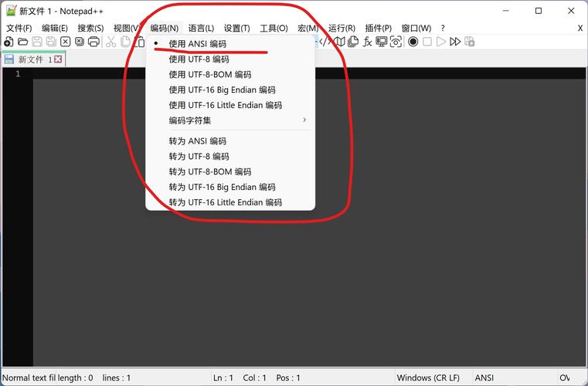This screenshot has height=386, width=588.
Task: Open the Function List fx icon
Action: pos(367,42)
